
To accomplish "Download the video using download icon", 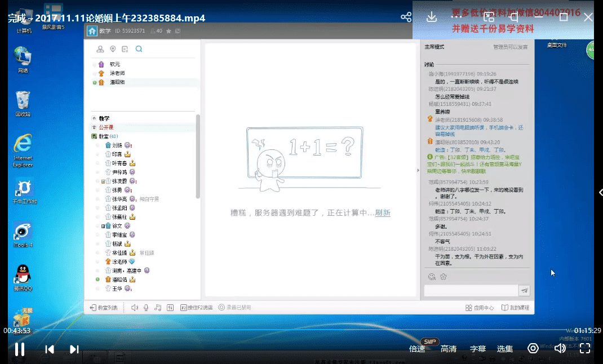I will [x=432, y=17].
